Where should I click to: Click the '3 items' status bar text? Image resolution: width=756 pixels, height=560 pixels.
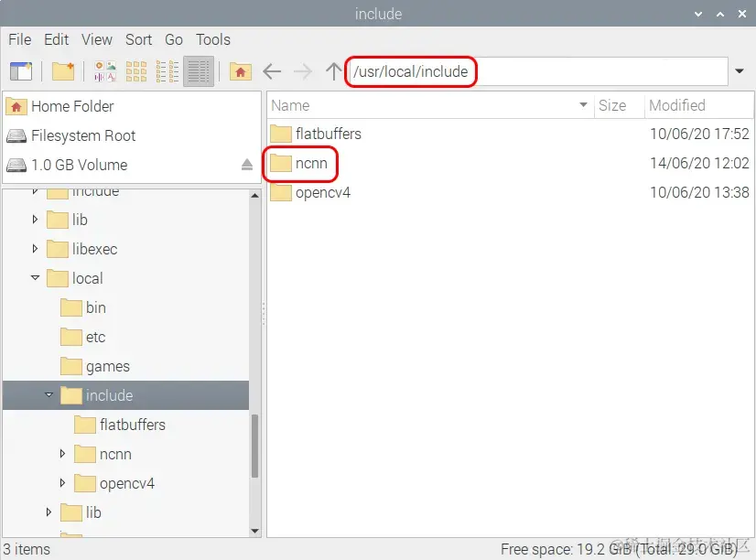pos(27,549)
